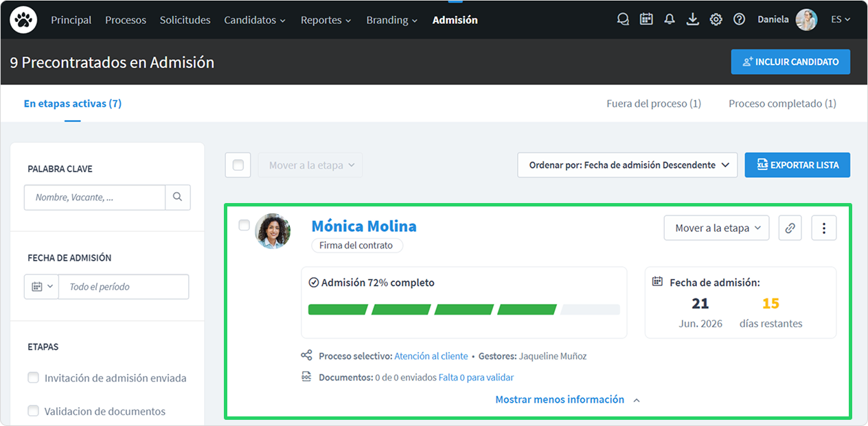Image resolution: width=868 pixels, height=426 pixels.
Task: Enable the Invitación de admisión enviada filter
Action: pos(33,377)
